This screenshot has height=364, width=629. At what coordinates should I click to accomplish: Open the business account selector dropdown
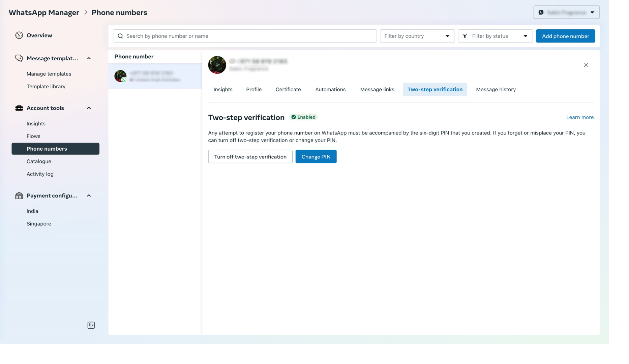click(566, 12)
